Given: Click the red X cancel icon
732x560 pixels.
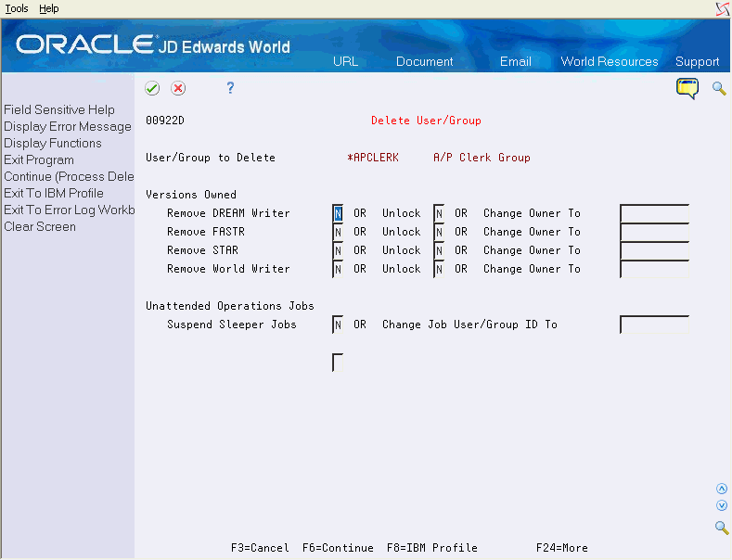Looking at the screenshot, I should tap(178, 88).
